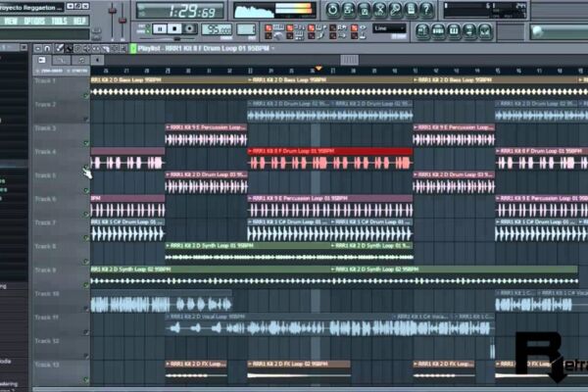Select the selection tool in playlist toolbar
The image size is (588, 392).
115,49
